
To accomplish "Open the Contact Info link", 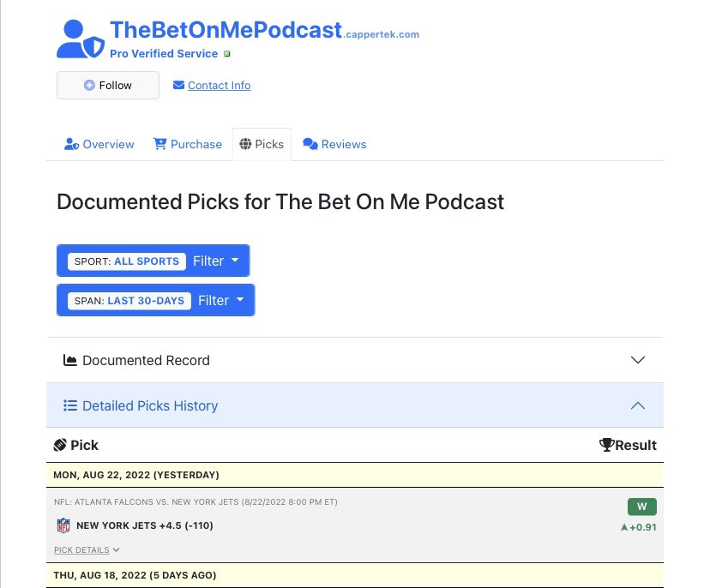I will (x=220, y=85).
